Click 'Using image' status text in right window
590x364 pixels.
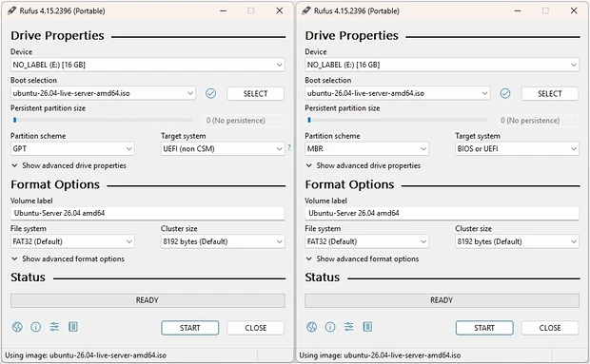380,355
